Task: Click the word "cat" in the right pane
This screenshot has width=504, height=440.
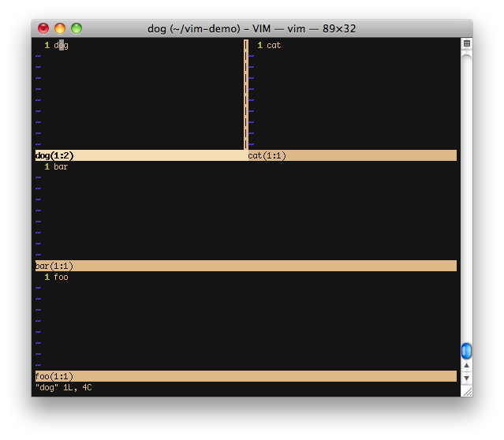Action: click(x=274, y=45)
